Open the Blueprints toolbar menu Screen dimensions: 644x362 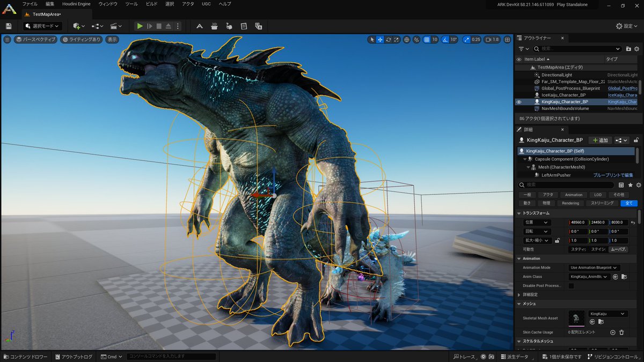point(98,26)
